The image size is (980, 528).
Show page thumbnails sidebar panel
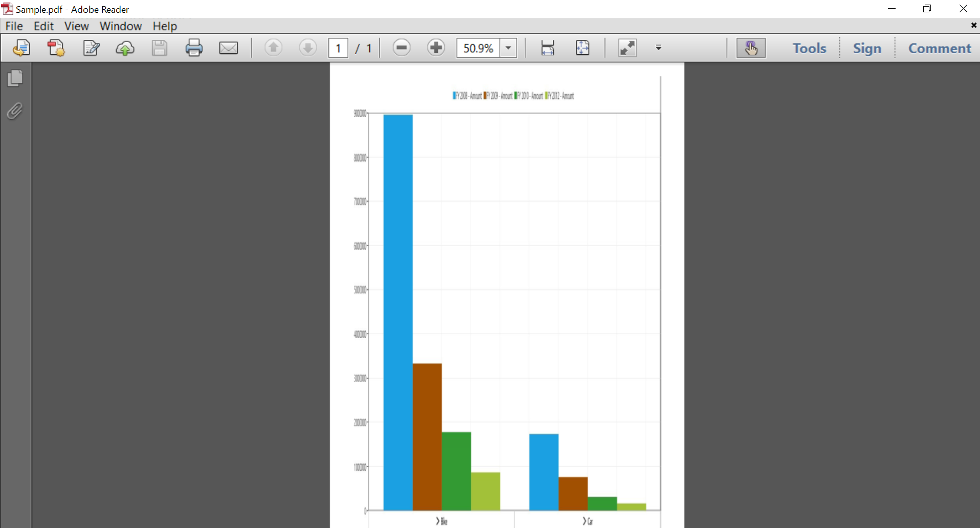[x=15, y=78]
